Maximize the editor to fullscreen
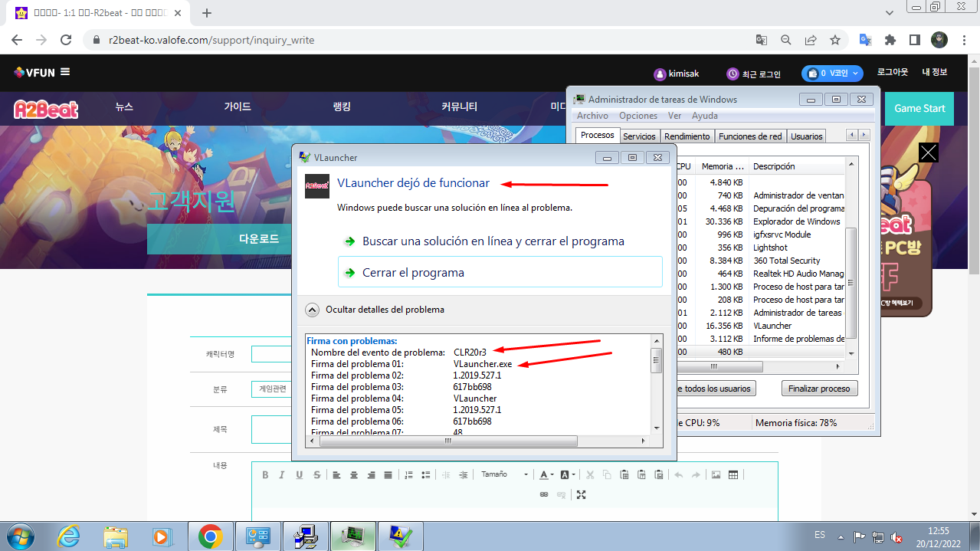 pyautogui.click(x=581, y=495)
